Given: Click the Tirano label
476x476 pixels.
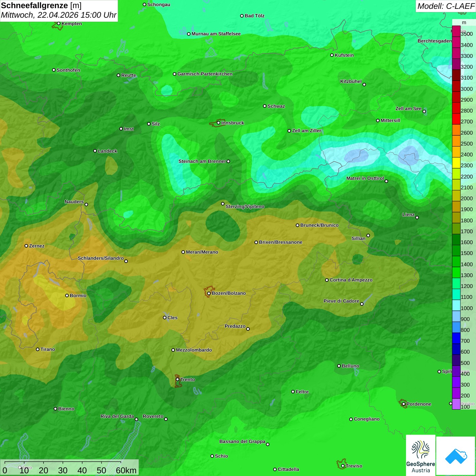Looking at the screenshot, I should click(48, 349).
